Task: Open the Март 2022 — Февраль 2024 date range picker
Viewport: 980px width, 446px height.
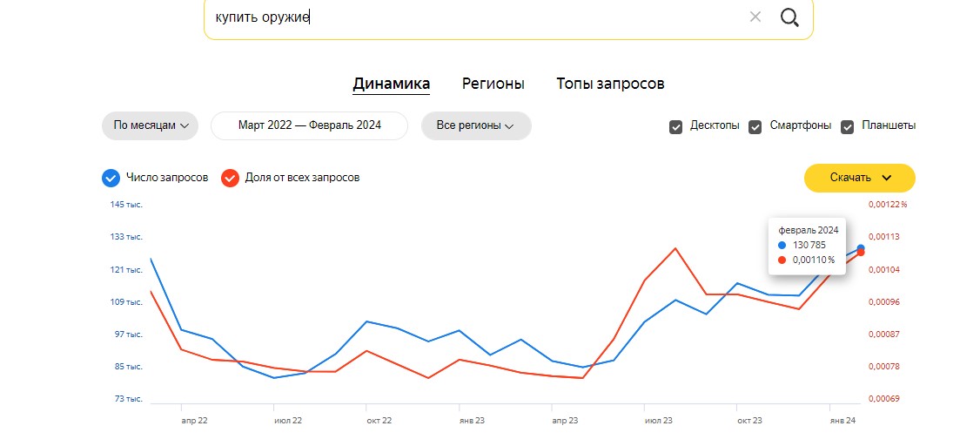Action: [309, 125]
